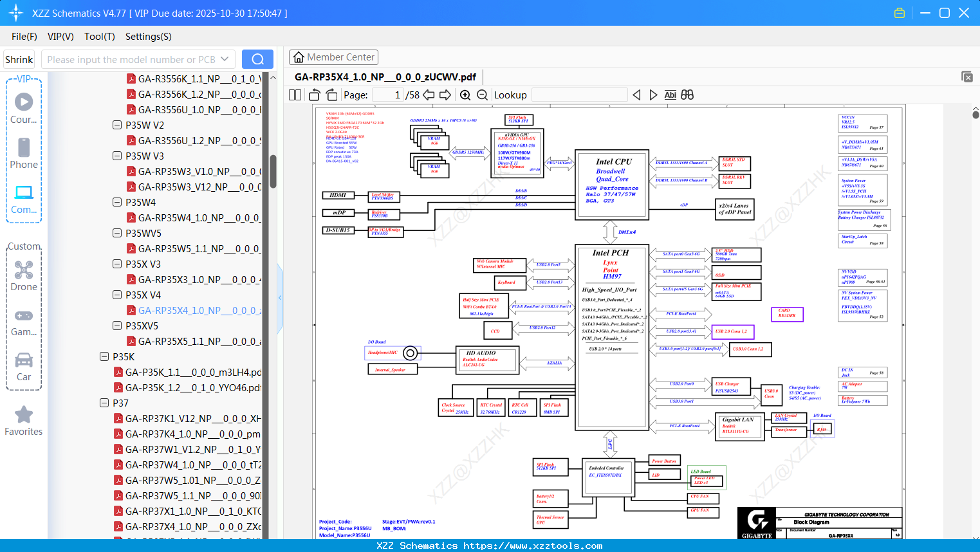Open the Drone schematics category
Screen dimensions: 980x552
[x=24, y=276]
